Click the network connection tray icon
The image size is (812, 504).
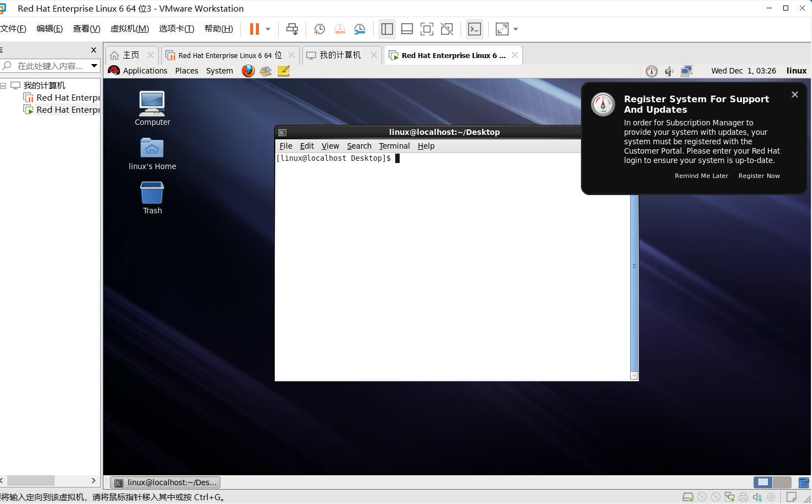(687, 71)
